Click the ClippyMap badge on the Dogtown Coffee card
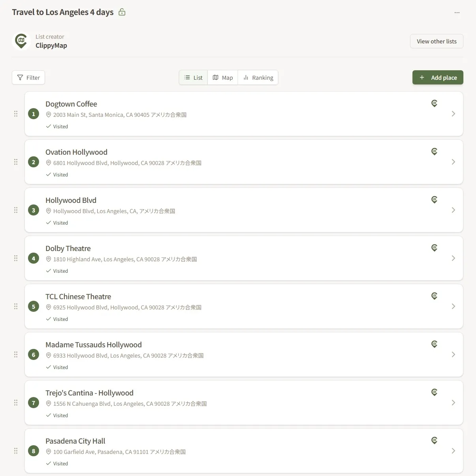Viewport: 476px width, 476px height. click(434, 103)
